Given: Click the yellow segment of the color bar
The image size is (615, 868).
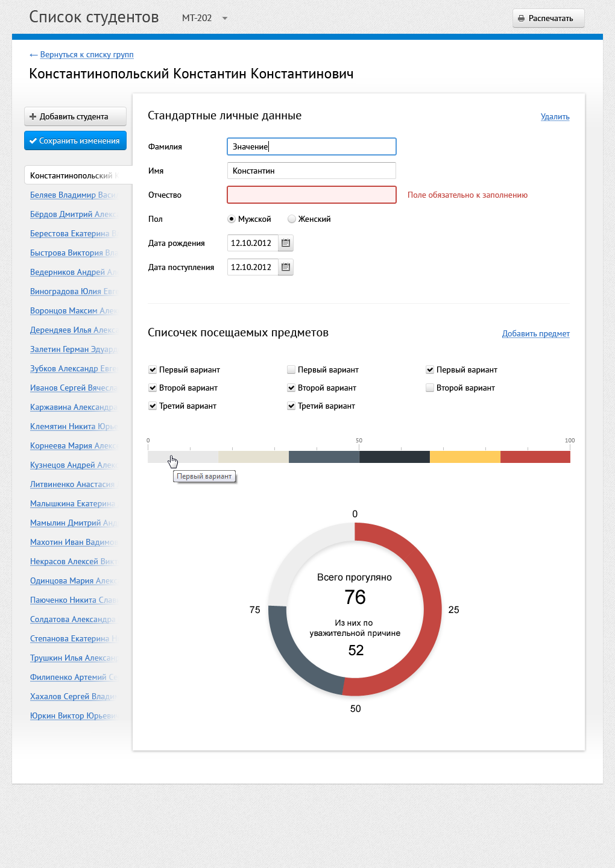Looking at the screenshot, I should coord(465,457).
